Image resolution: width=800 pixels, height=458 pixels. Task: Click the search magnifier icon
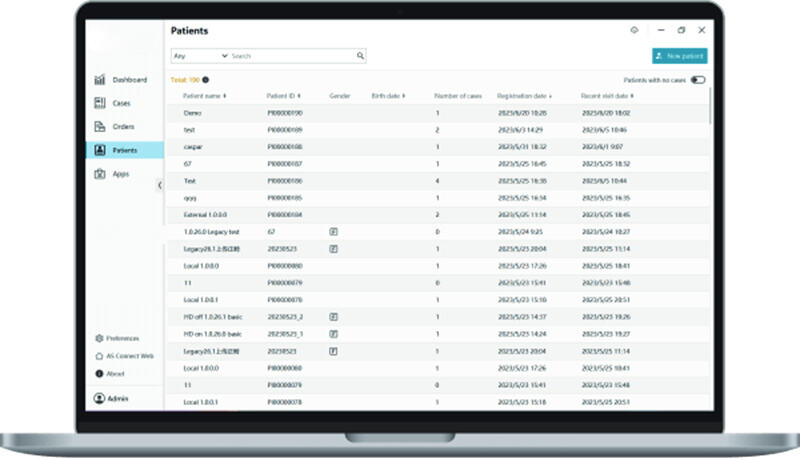[360, 56]
